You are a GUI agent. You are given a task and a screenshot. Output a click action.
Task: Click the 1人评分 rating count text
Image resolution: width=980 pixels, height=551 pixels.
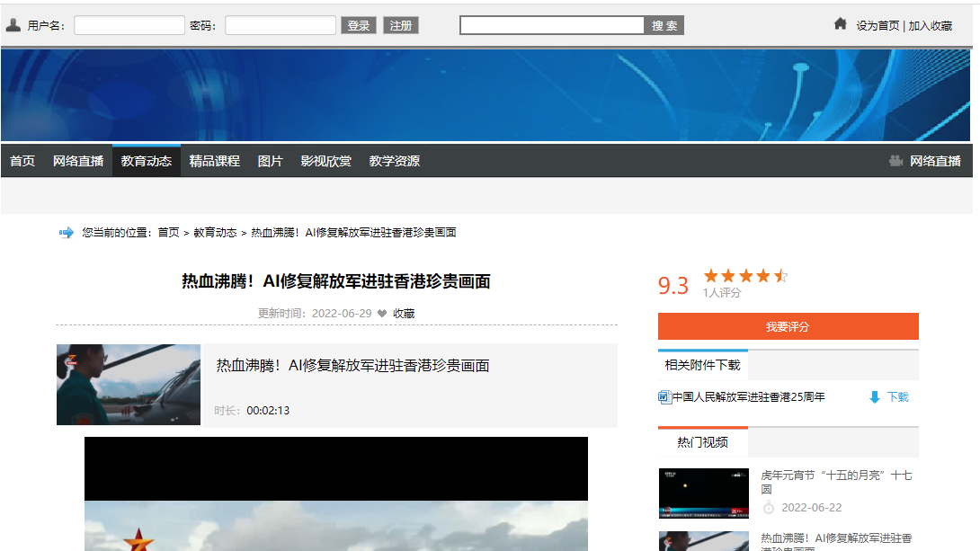click(722, 292)
